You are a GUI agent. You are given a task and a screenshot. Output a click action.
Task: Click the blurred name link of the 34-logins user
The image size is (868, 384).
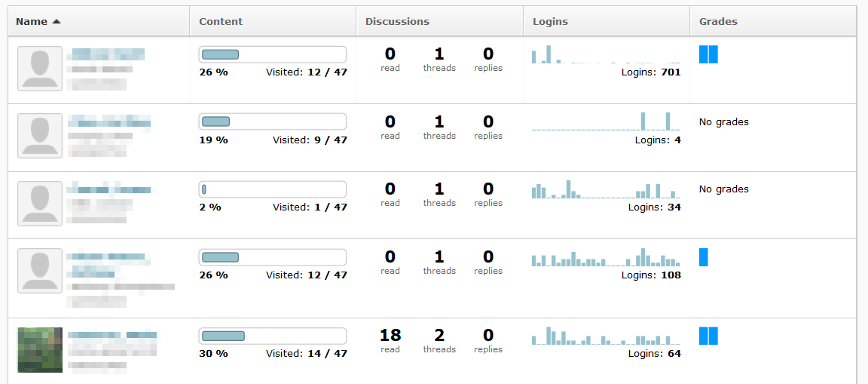pyautogui.click(x=111, y=189)
